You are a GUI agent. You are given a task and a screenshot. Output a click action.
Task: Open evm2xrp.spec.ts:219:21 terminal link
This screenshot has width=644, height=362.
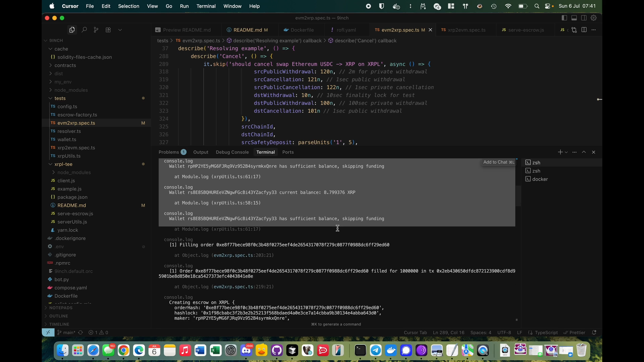[x=243, y=287]
